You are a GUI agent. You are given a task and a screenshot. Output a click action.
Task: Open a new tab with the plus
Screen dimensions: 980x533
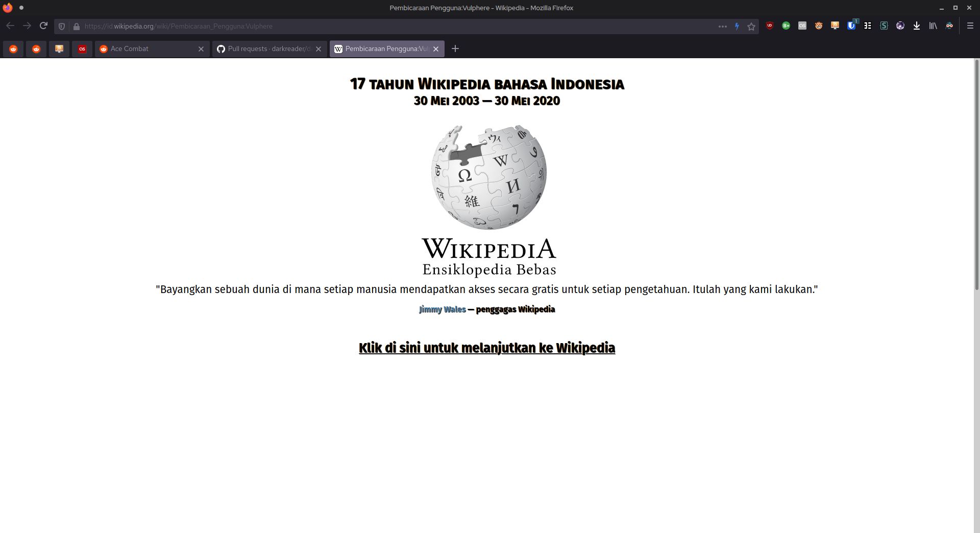[x=455, y=49]
